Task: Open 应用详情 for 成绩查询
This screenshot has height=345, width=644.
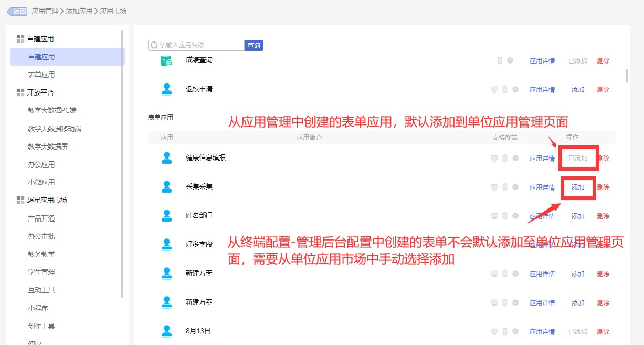Action: coord(542,61)
